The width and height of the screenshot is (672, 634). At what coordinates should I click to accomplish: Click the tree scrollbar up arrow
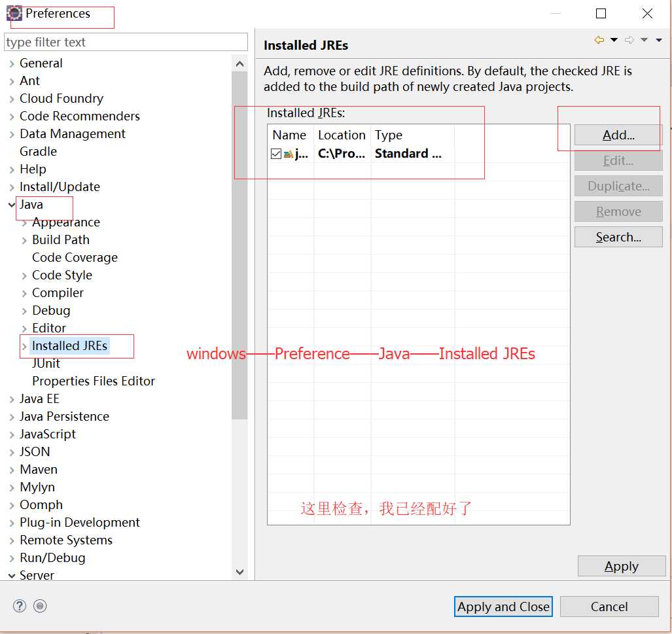click(x=239, y=64)
